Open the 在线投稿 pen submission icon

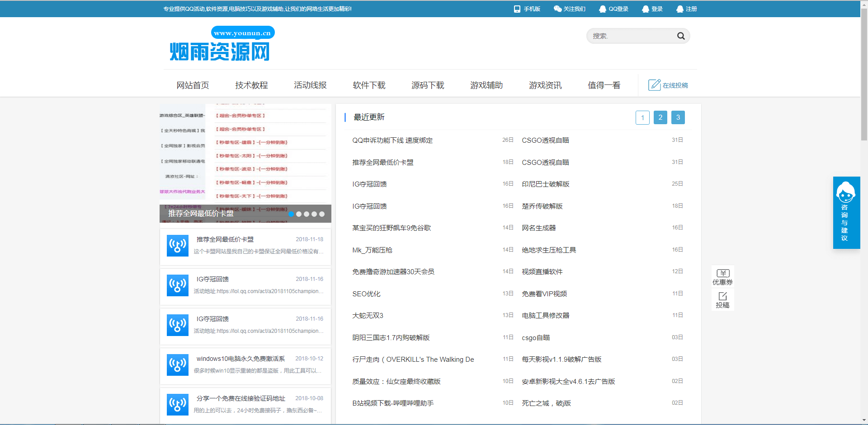[x=654, y=84]
